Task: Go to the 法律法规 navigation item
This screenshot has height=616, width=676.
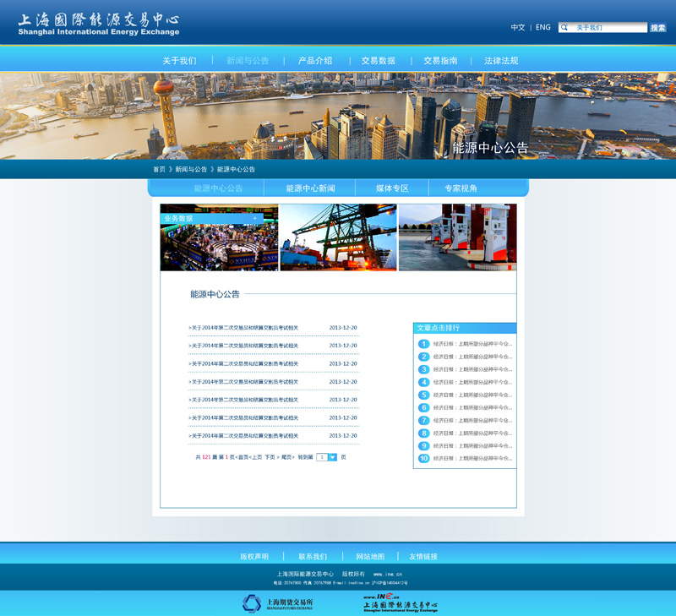Action: point(501,61)
